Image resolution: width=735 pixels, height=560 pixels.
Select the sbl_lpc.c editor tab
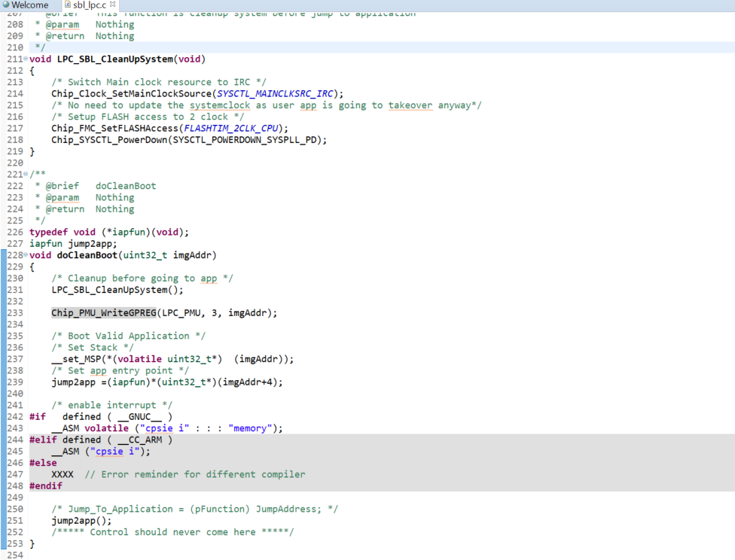pyautogui.click(x=89, y=5)
